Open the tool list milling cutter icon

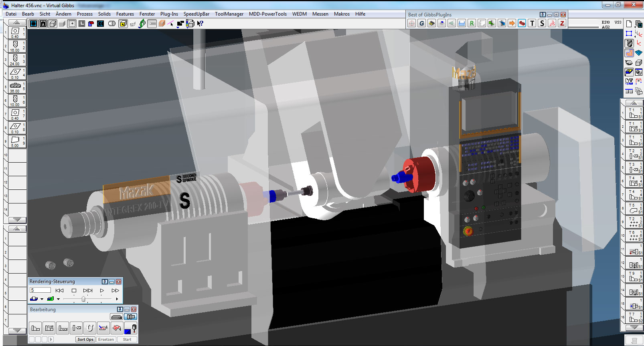(629, 43)
